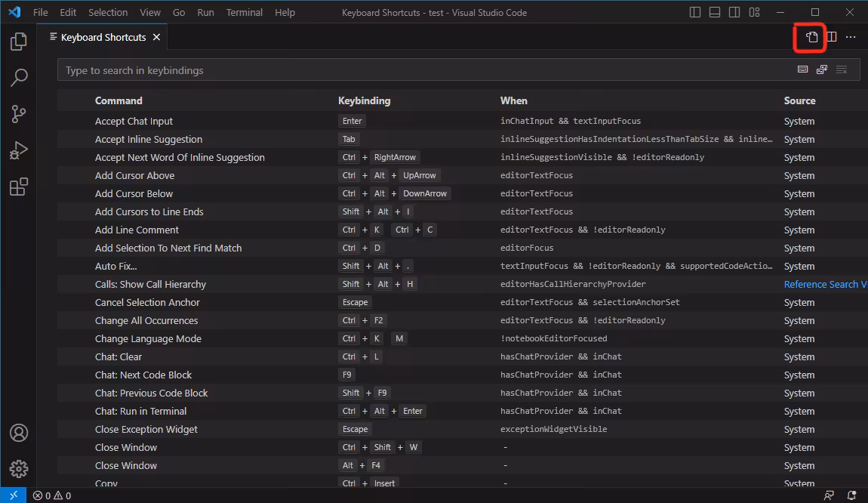Open the Extensions view

[18, 187]
